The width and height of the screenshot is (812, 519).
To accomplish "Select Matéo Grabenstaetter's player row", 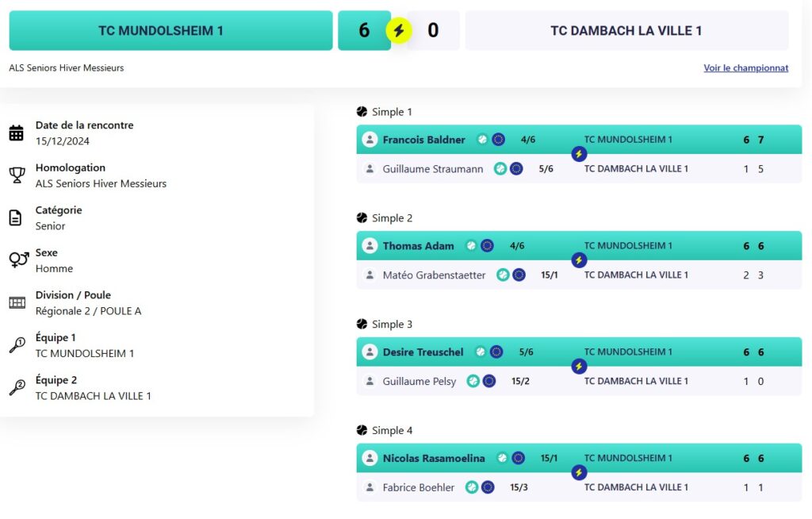I will [579, 275].
